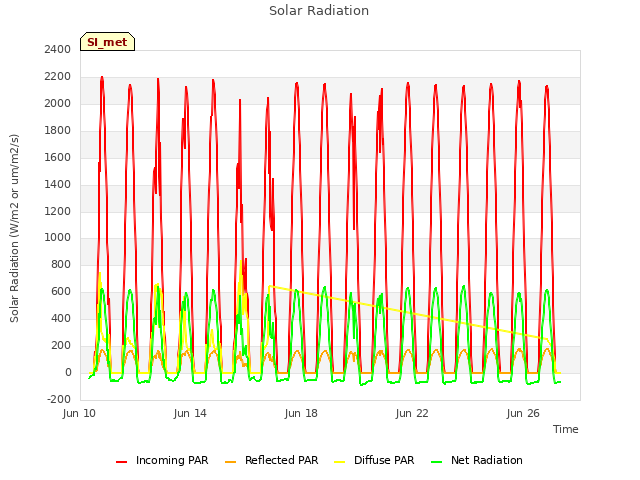This screenshot has width=640, height=480.
Task: Click the 2000 y-axis tick label
Action: [x=58, y=103]
